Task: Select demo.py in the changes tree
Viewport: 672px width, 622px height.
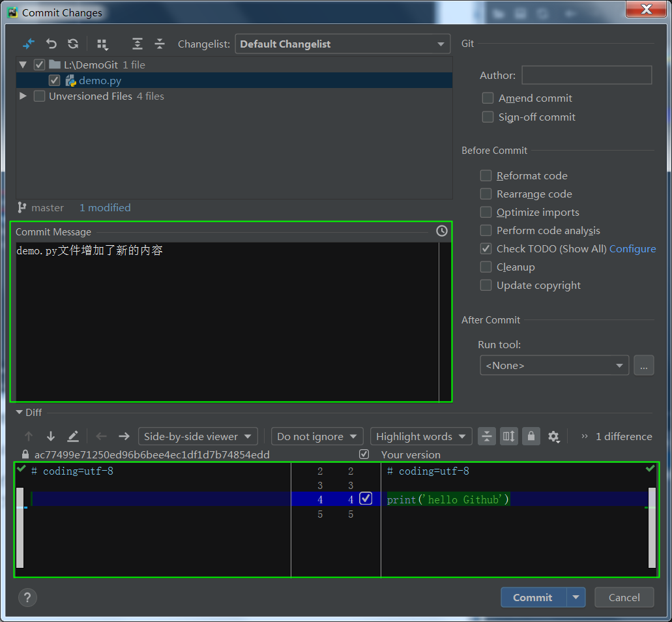Action: (x=100, y=81)
